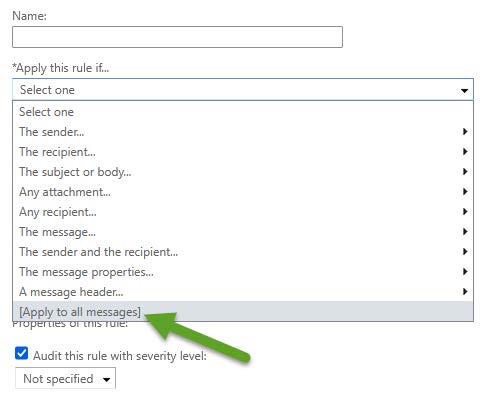The height and width of the screenshot is (405, 501).
Task: Uncheck 'Audit this rule with severity level'
Action: (x=22, y=353)
